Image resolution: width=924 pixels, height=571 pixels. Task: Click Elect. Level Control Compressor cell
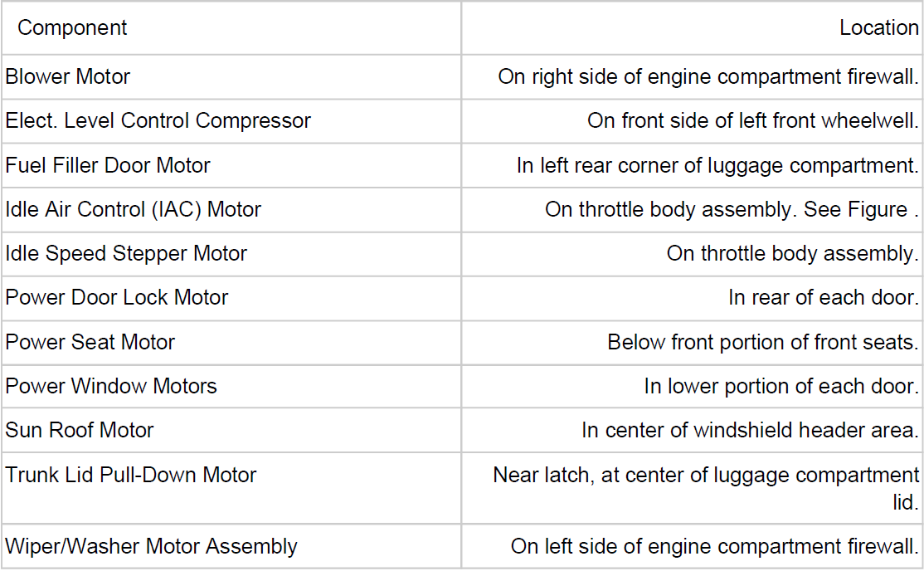(158, 121)
